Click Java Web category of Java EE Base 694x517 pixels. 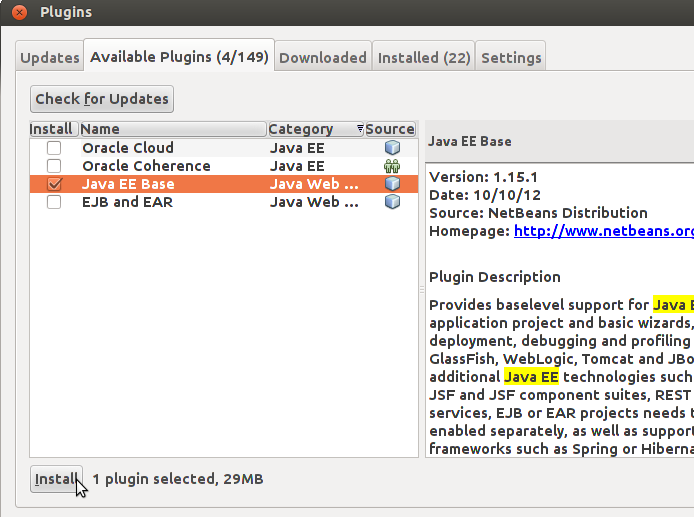point(314,184)
